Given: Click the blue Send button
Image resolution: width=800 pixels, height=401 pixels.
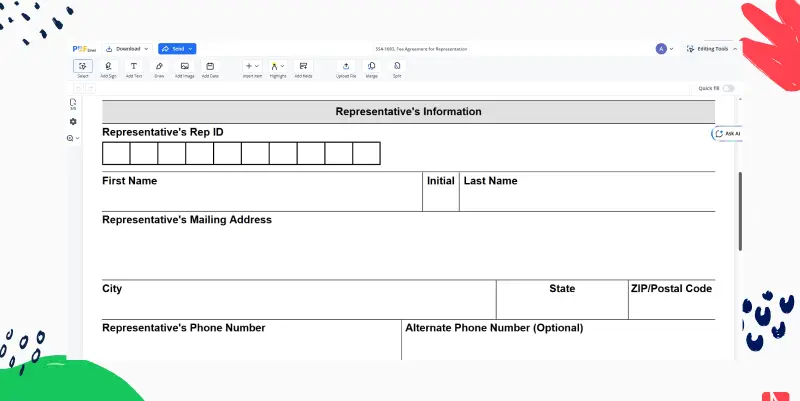Looking at the screenshot, I should coord(177,49).
